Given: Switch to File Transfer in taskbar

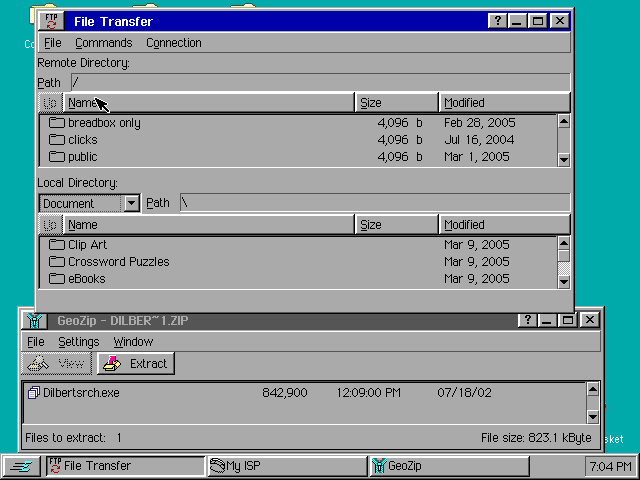Looking at the screenshot, I should click(x=125, y=466).
